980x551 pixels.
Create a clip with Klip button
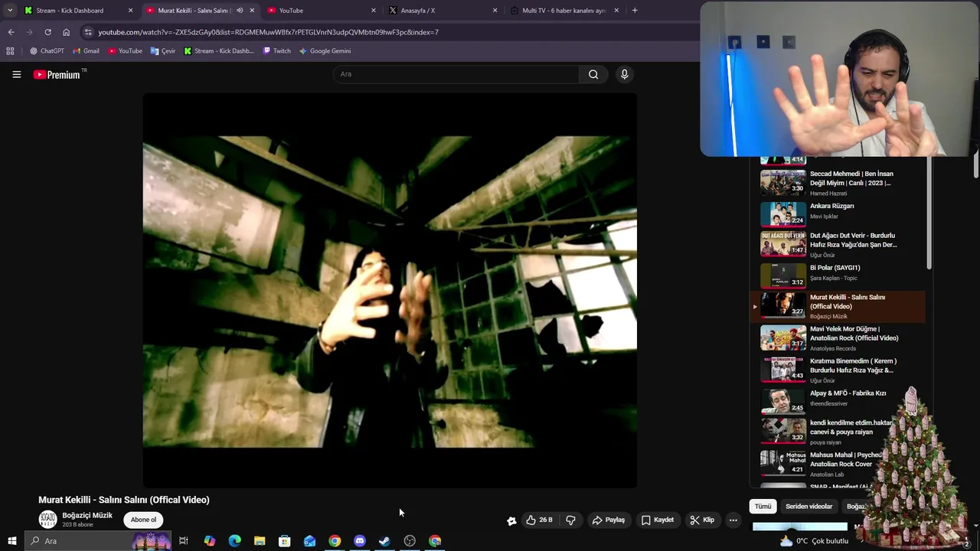(702, 520)
